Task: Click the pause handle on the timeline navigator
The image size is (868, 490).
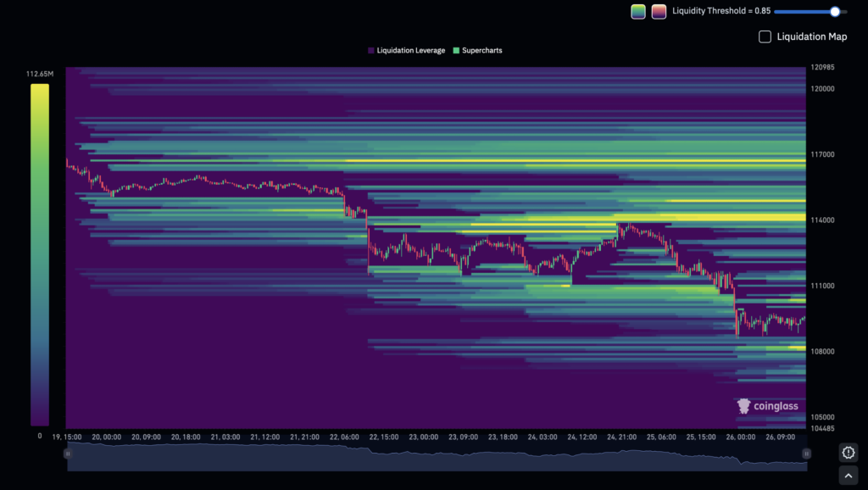Action: (x=66, y=453)
